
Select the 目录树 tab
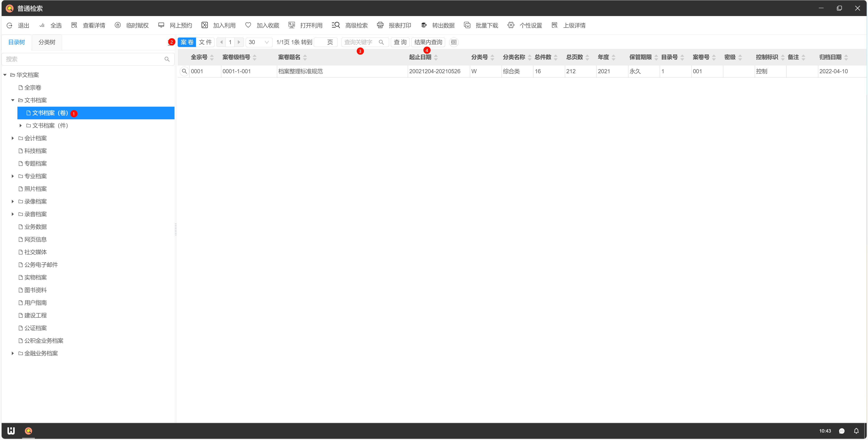[x=17, y=42]
